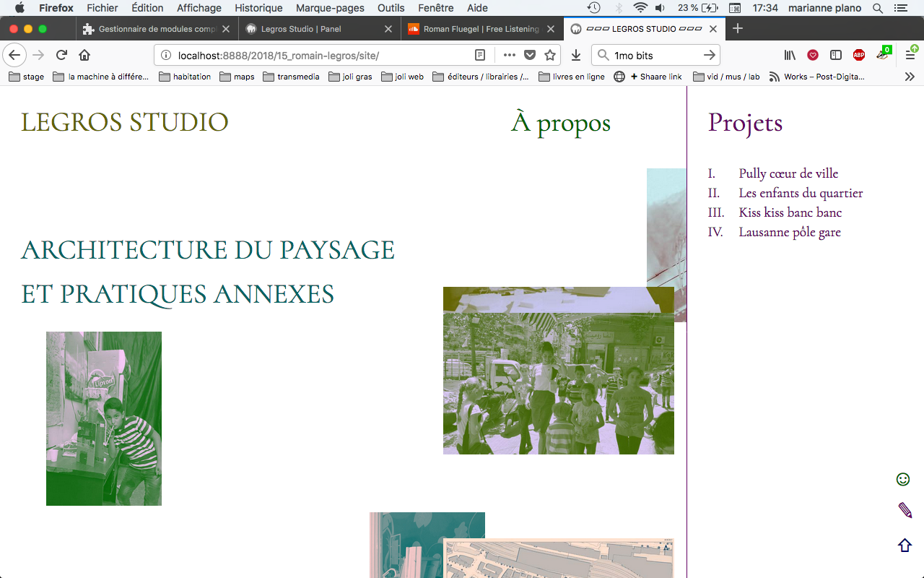Go to the Firefox home page

pyautogui.click(x=84, y=56)
